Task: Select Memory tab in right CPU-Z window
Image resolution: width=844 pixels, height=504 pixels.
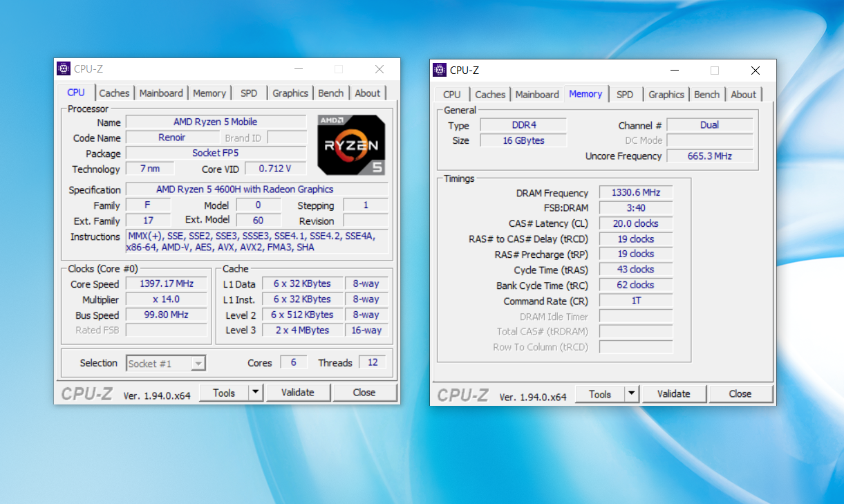Action: [585, 94]
